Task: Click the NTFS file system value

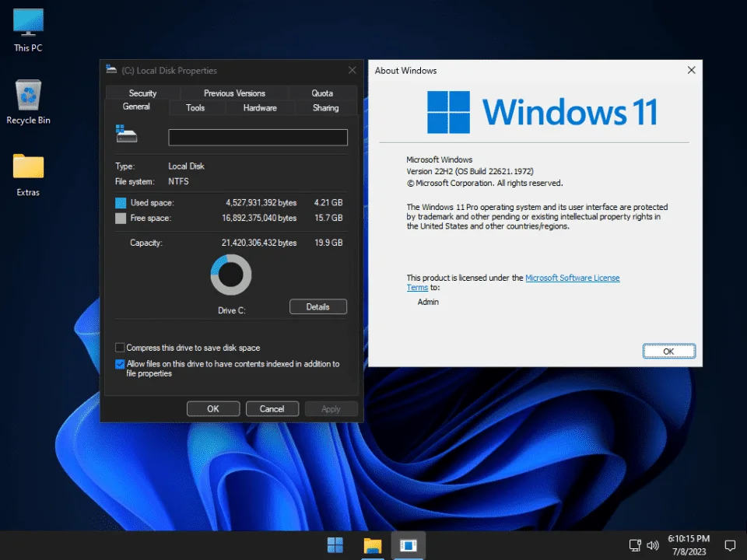Action: pos(178,181)
